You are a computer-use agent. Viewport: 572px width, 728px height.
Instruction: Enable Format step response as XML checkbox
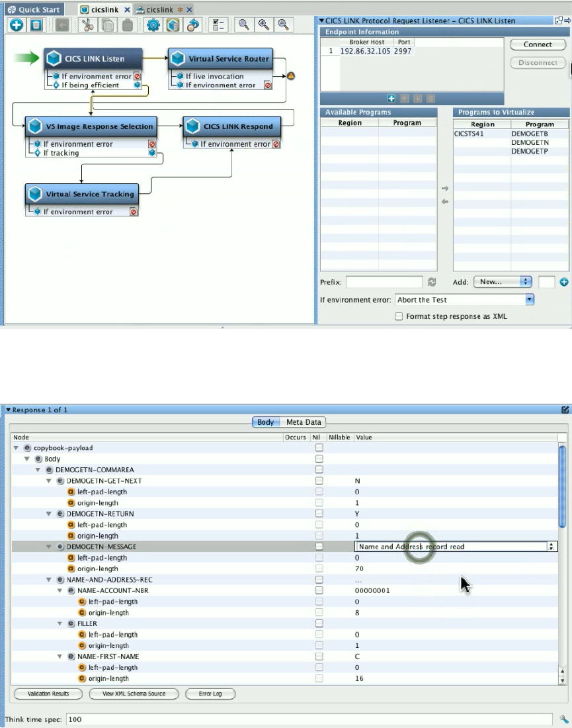[x=399, y=316]
